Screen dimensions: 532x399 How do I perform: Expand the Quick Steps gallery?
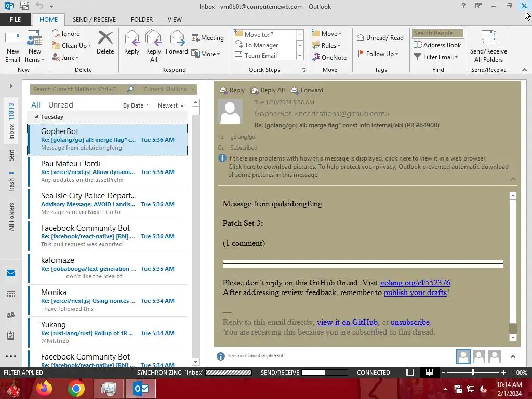(x=300, y=55)
